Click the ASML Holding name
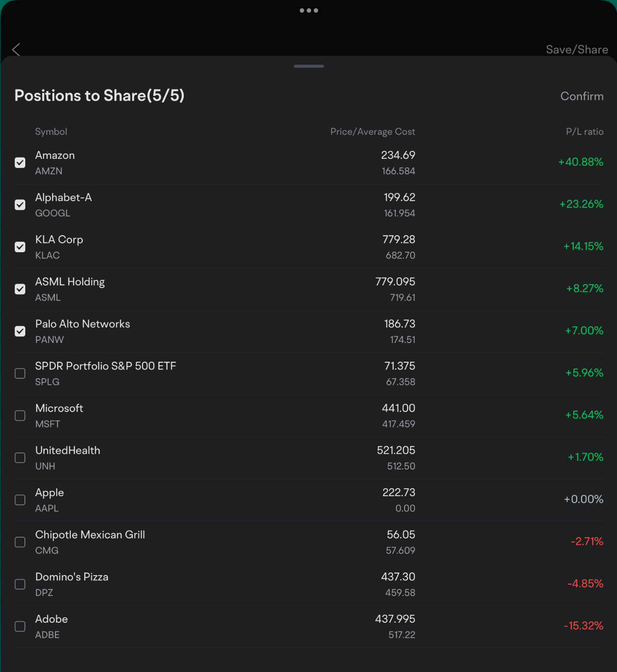The width and height of the screenshot is (617, 672). coord(70,282)
